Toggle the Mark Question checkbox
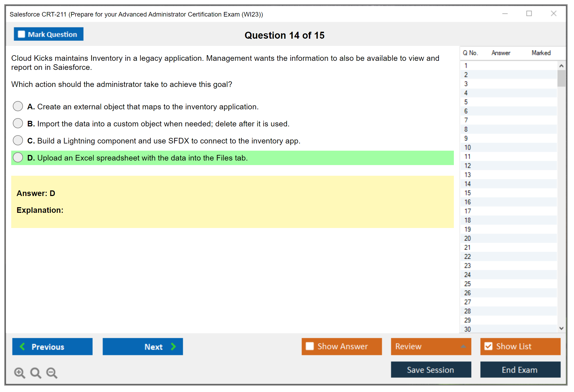574x392 pixels. (x=21, y=34)
